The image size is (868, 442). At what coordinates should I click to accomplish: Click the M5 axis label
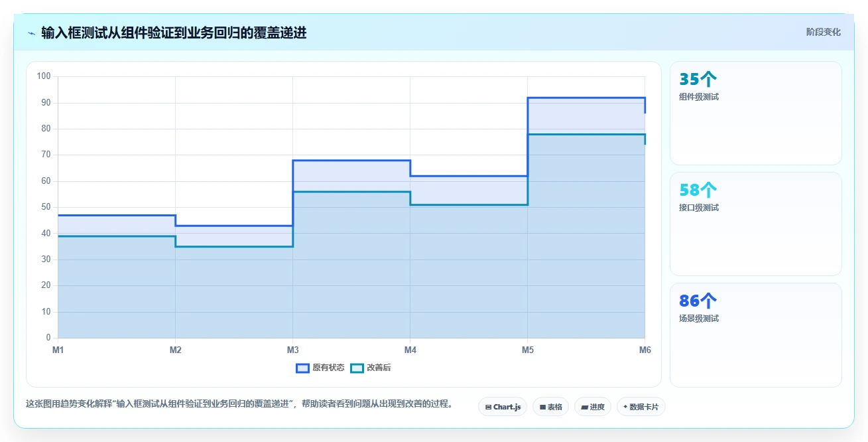527,350
